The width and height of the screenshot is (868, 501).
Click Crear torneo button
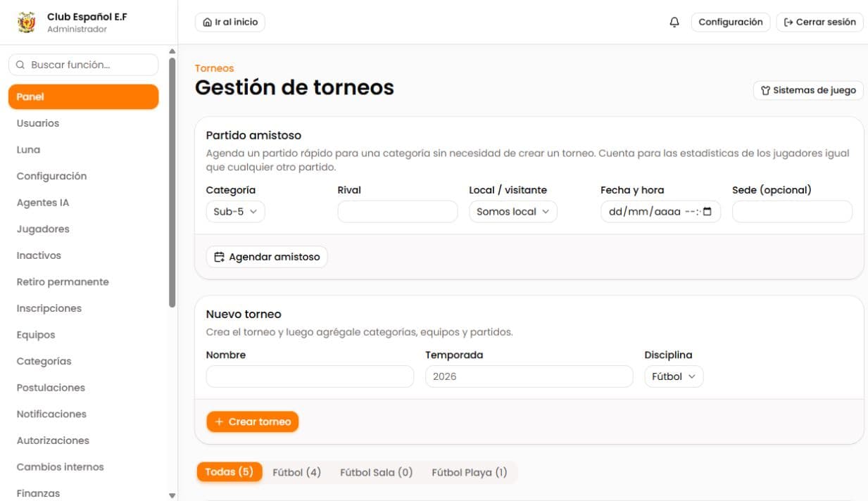253,421
